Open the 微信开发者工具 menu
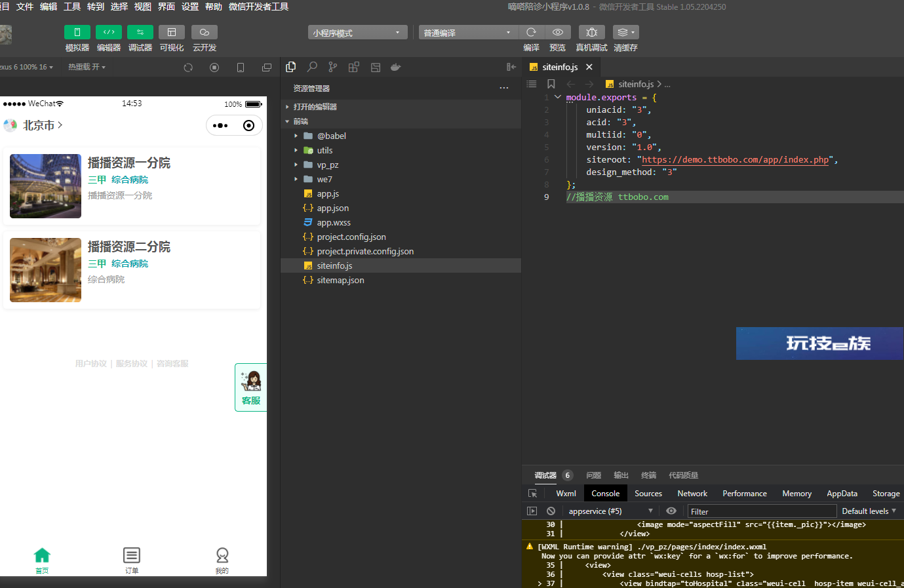The width and height of the screenshot is (904, 588). pyautogui.click(x=258, y=7)
